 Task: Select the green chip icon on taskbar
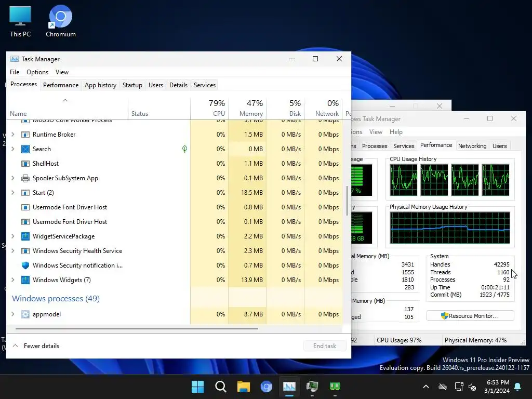coord(335,386)
